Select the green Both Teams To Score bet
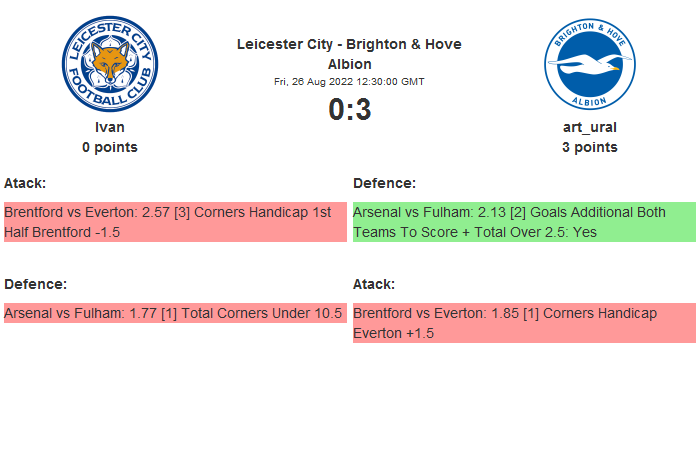 pos(523,222)
